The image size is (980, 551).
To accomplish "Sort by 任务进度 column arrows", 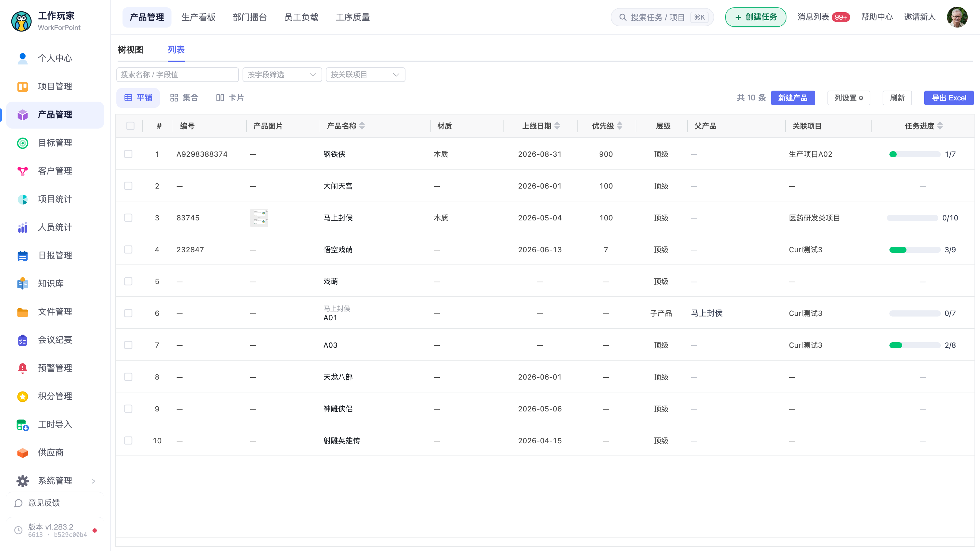I will point(940,126).
